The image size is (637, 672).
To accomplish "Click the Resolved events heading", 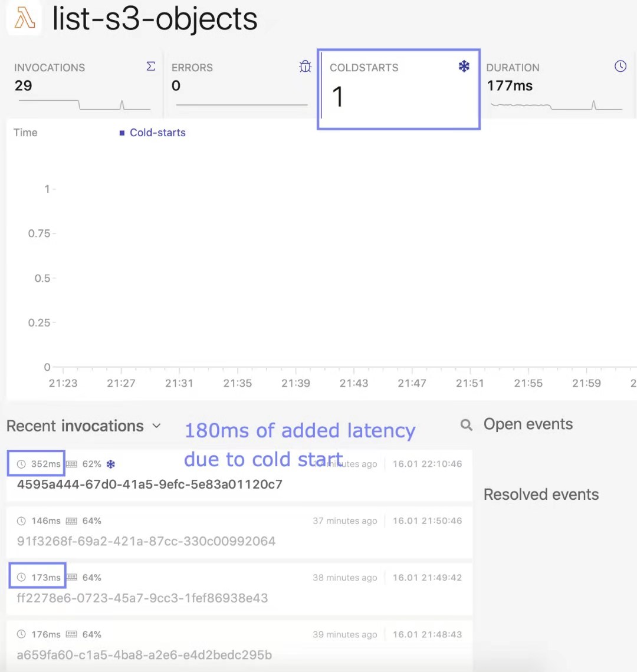I will pyautogui.click(x=541, y=495).
